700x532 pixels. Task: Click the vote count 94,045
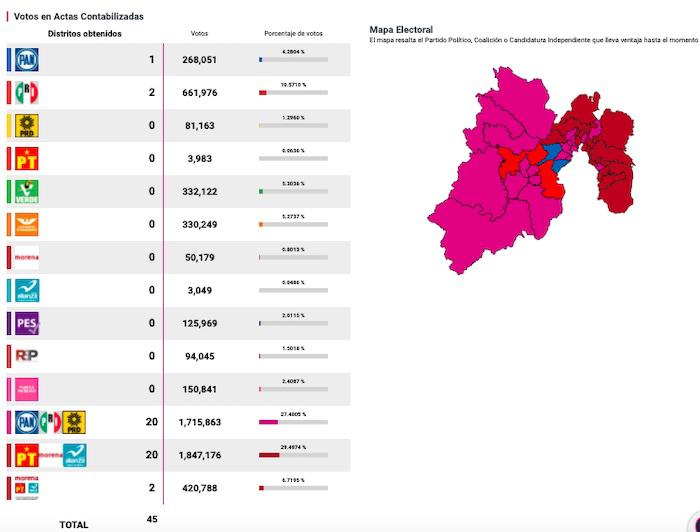[x=200, y=356]
